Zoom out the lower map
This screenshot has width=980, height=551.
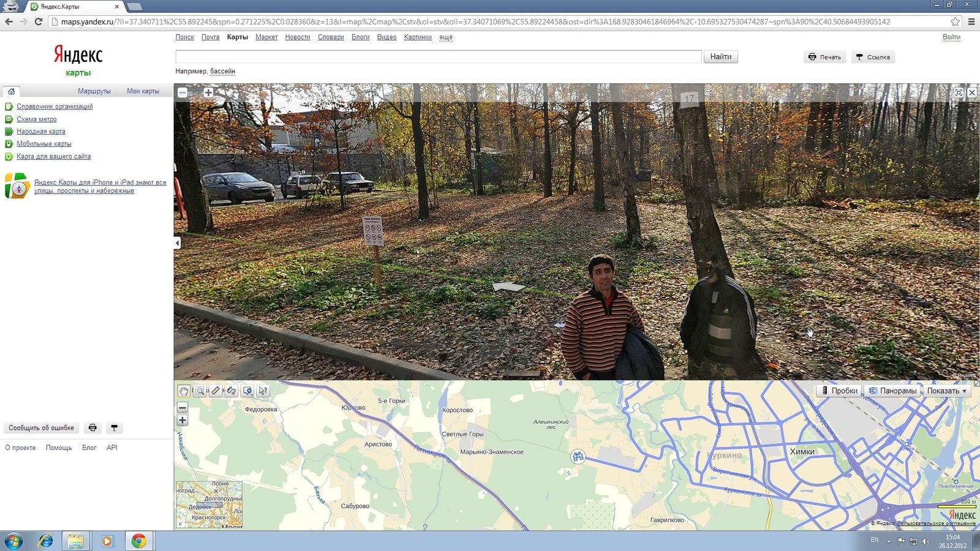coord(182,407)
